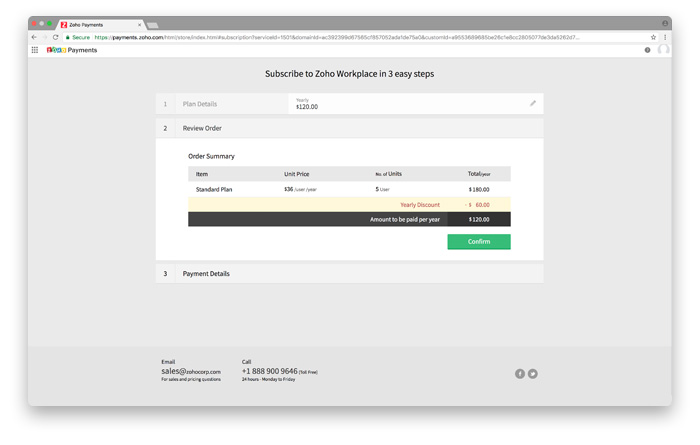Click the Chrome profile icon in title bar

click(x=665, y=23)
